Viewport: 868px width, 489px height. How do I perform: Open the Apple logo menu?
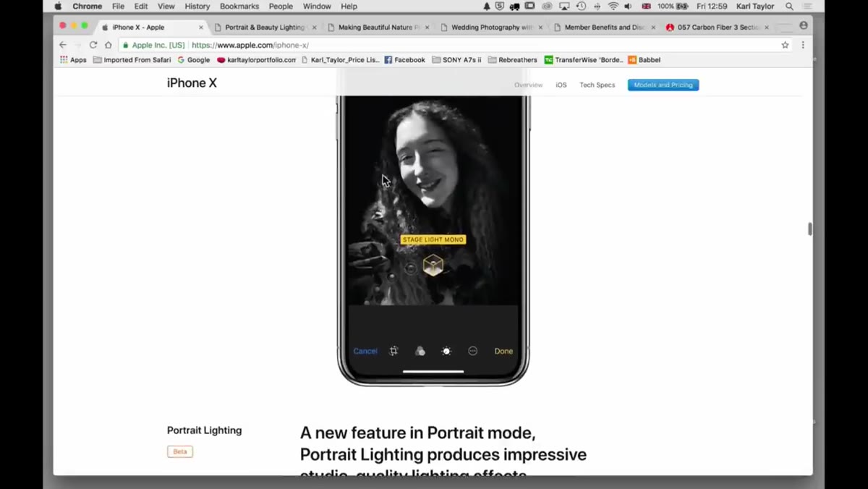point(58,7)
